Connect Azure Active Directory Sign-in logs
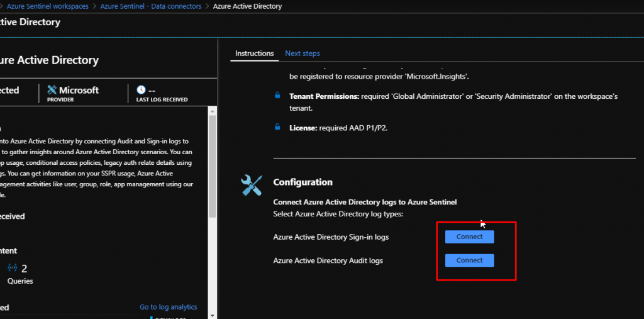The width and height of the screenshot is (644, 319). point(469,237)
